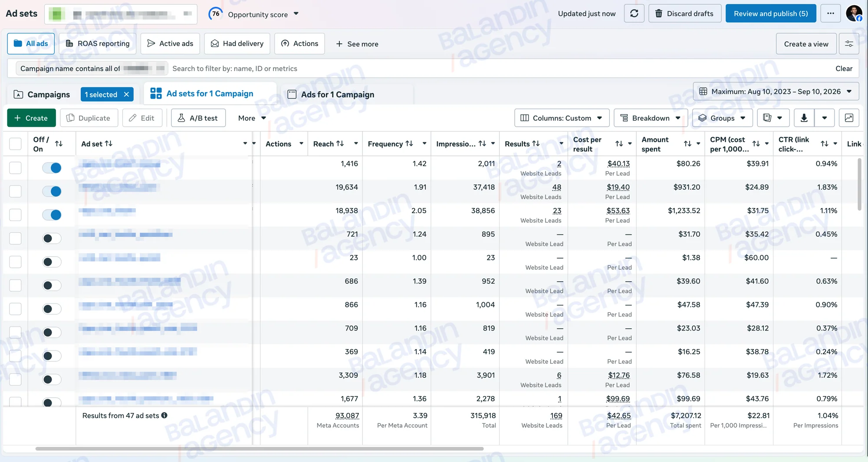Sort by Frequency column arrows
This screenshot has height=462, width=868.
pyautogui.click(x=409, y=144)
